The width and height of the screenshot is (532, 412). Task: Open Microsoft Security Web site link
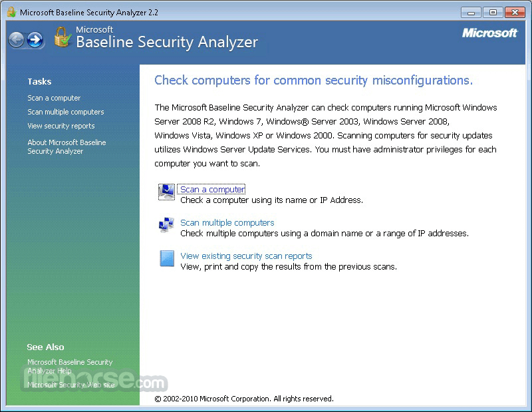(71, 385)
